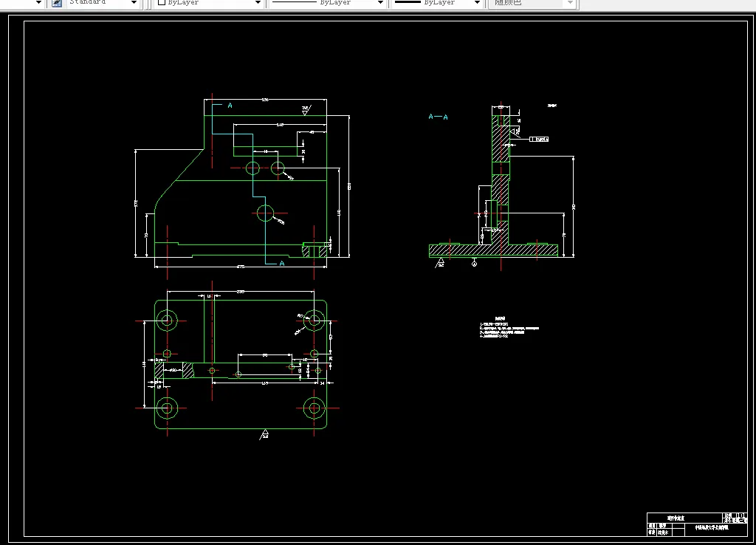Select the technical requirements notes text block
Image resolution: width=756 pixels, height=545 pixels.
tap(509, 327)
